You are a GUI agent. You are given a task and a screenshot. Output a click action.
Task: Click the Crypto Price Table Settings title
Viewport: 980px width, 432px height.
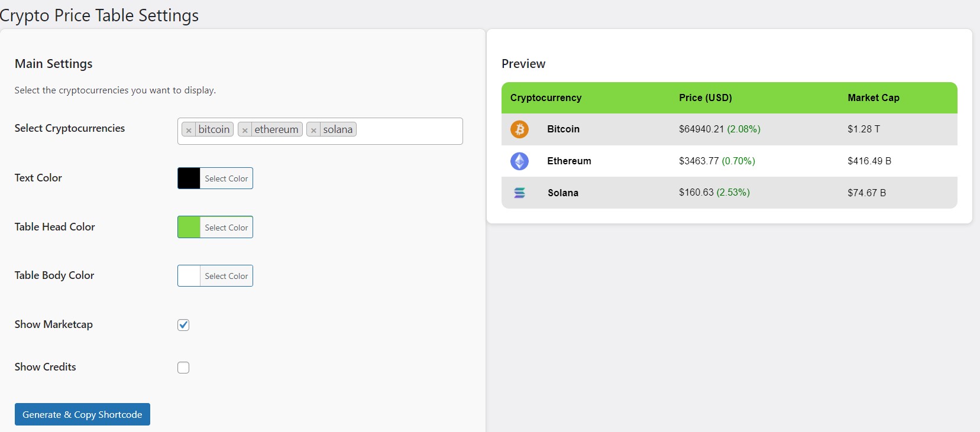99,15
